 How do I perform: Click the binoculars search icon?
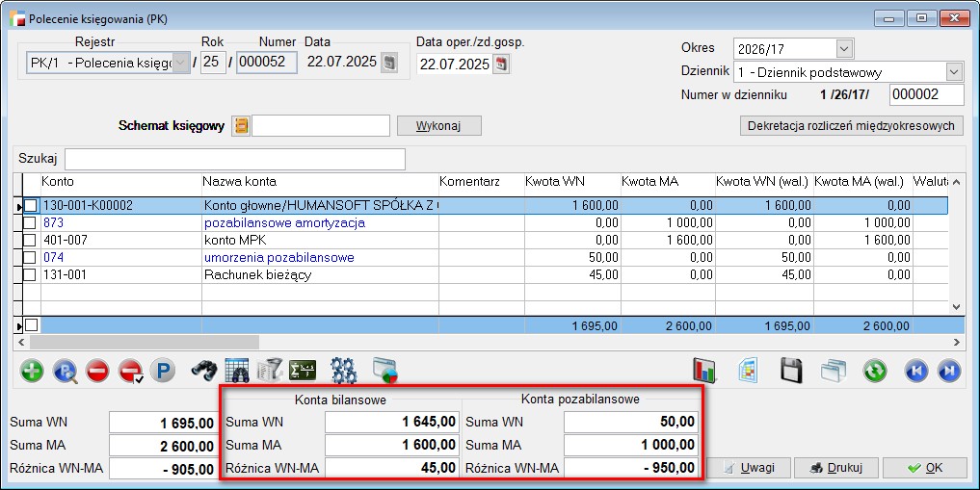pos(203,371)
